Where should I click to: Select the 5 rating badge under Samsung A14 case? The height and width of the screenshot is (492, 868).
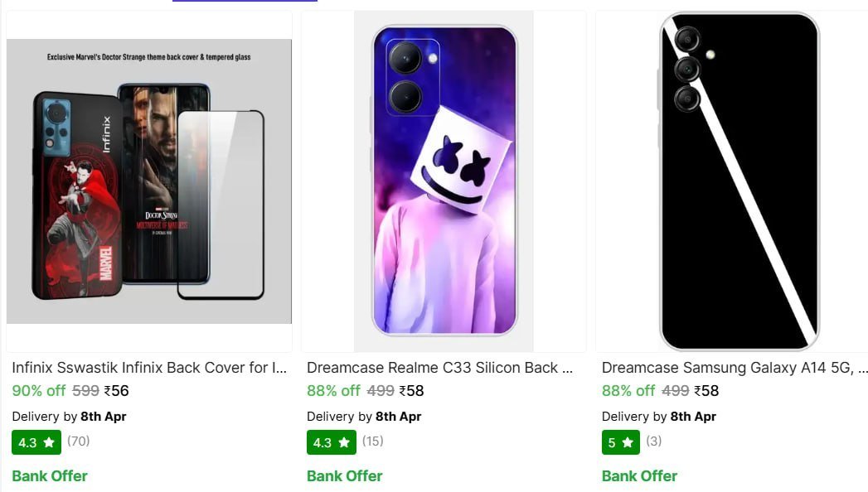[622, 442]
